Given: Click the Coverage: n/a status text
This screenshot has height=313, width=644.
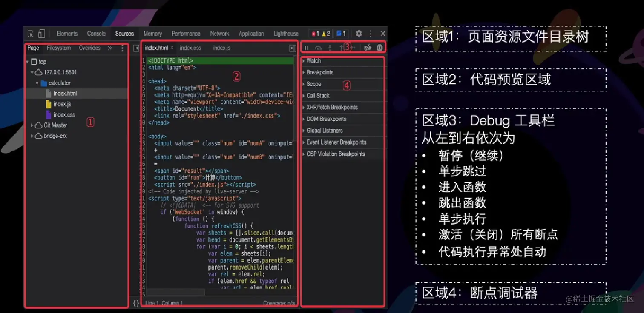Looking at the screenshot, I should [x=279, y=304].
